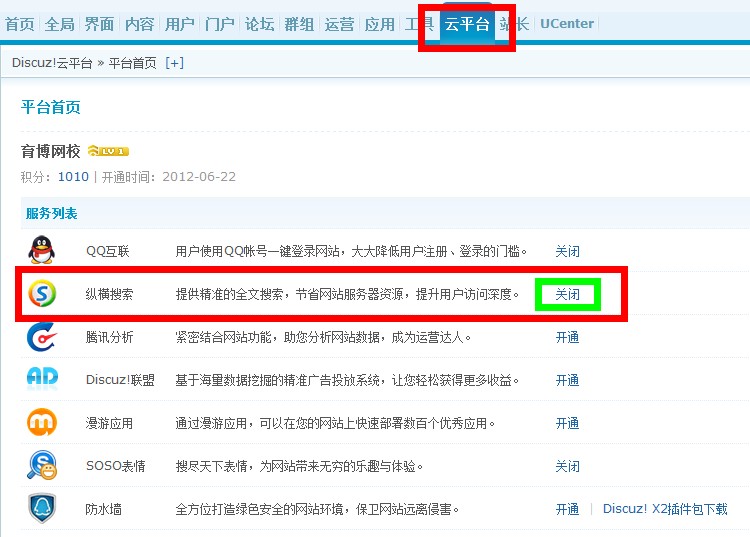Go to the 门户 tab
Viewport: 750px width, 537px height.
220,23
